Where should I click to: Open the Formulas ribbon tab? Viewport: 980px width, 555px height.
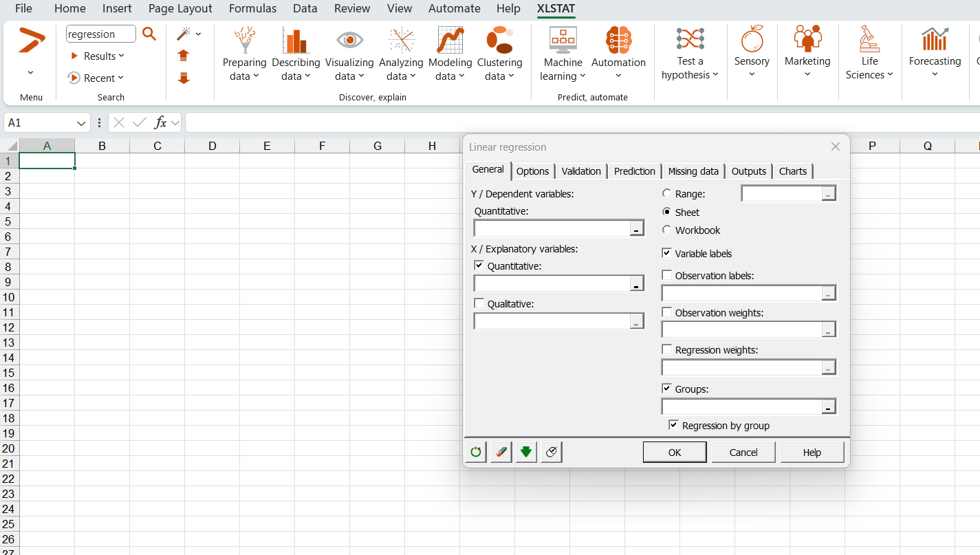(252, 8)
